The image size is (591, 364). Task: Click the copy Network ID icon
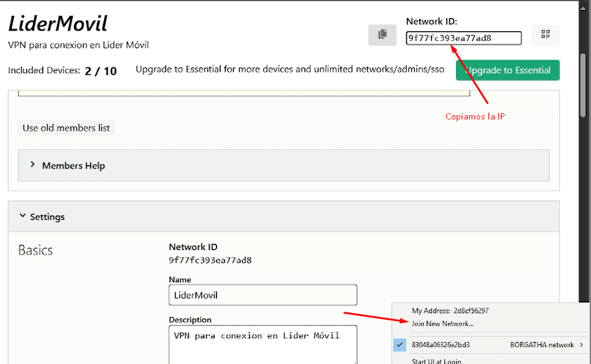click(382, 35)
